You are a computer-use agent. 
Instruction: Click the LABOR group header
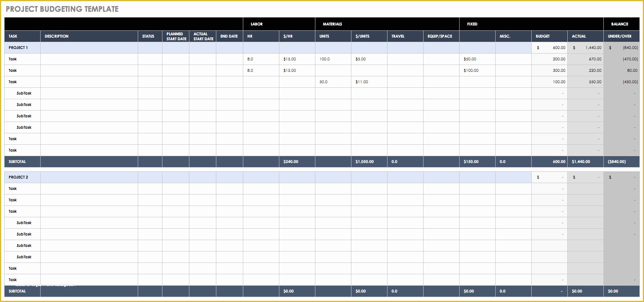[279, 24]
